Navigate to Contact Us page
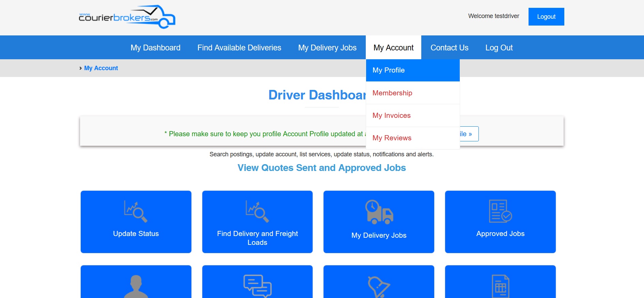The height and width of the screenshot is (298, 644). [x=449, y=48]
